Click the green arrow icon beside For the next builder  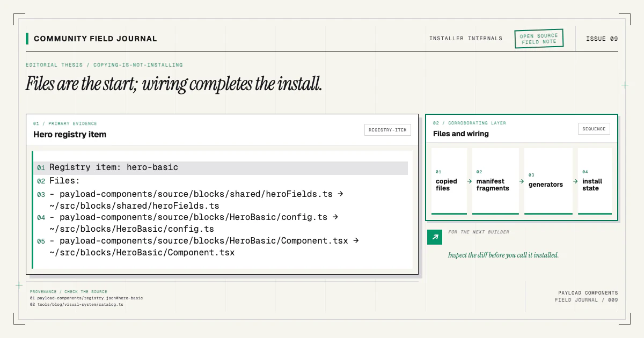[435, 237]
